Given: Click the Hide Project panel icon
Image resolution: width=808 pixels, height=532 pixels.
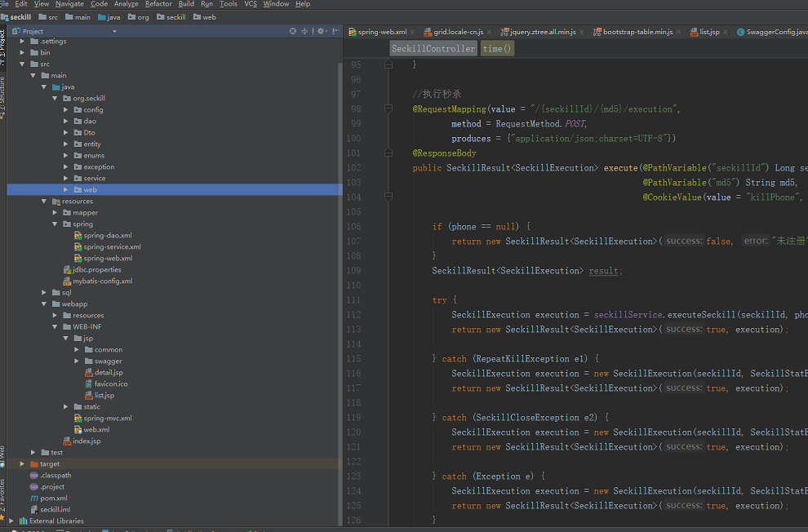Looking at the screenshot, I should 335,31.
